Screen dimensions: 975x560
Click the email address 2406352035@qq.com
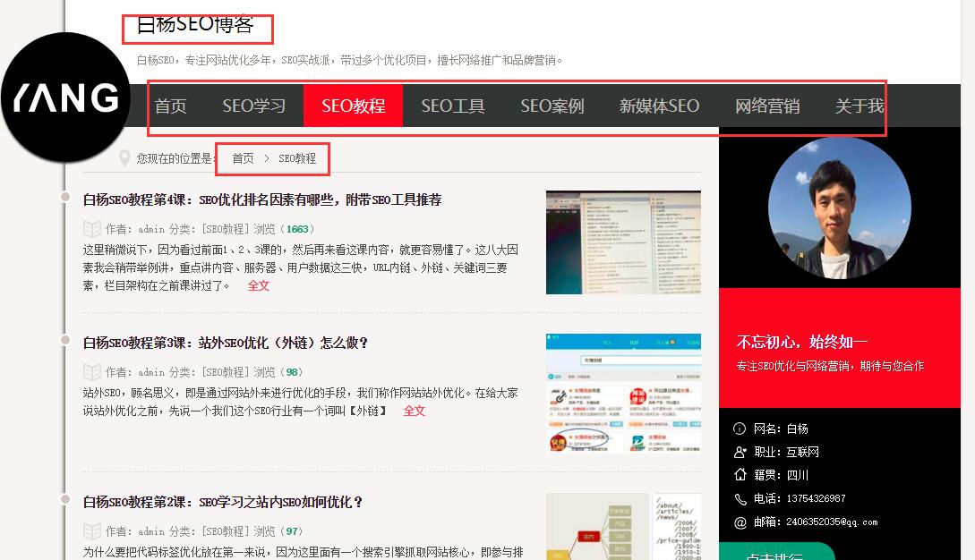click(x=832, y=522)
